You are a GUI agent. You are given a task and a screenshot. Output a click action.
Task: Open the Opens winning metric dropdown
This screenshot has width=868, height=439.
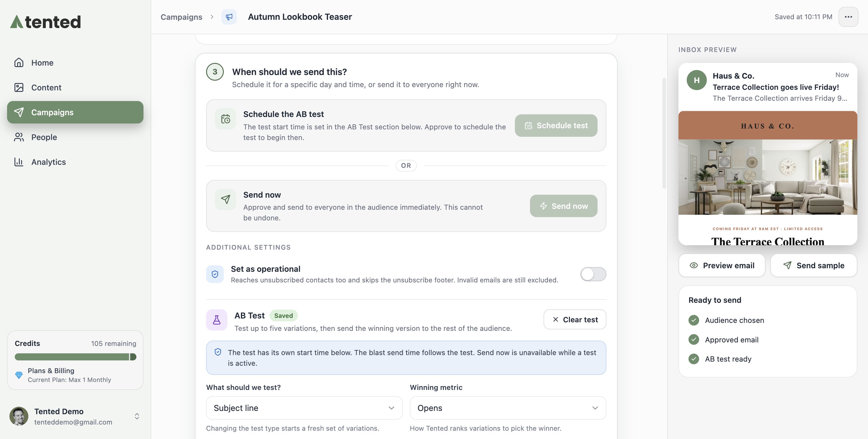point(508,408)
